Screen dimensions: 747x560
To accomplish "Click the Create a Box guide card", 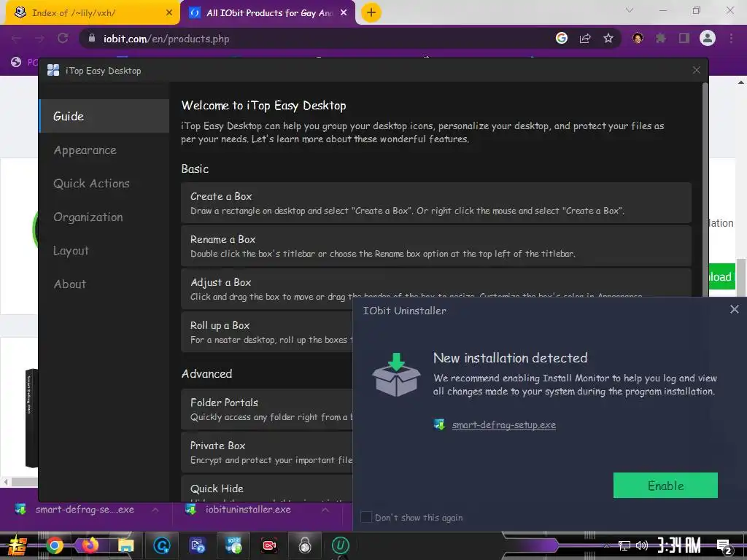I will [x=436, y=203].
